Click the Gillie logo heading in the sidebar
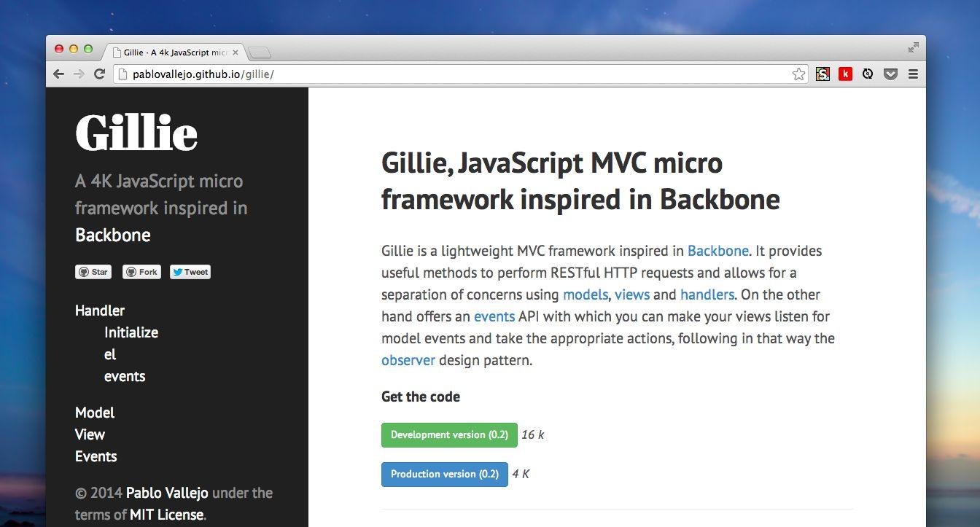Viewport: 980px width, 527px height. coord(136,133)
